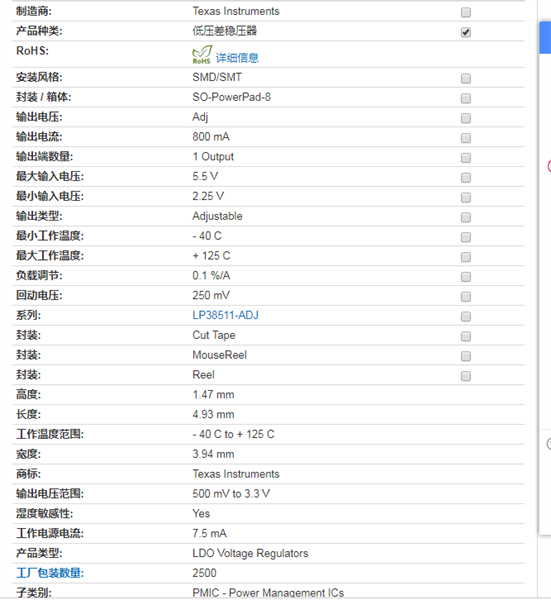Tick the + 125 C maximum temperature checkbox
Image resolution: width=551 pixels, height=600 pixels.
[466, 257]
